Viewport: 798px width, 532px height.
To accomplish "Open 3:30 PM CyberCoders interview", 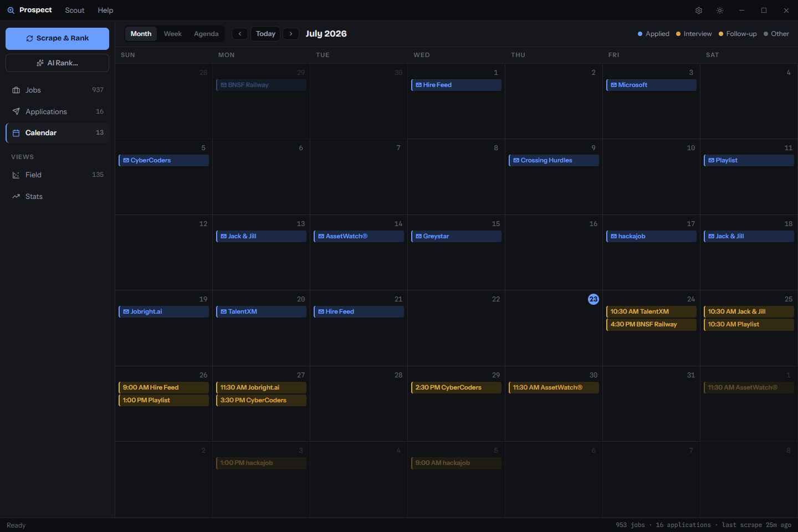I will [x=261, y=401].
